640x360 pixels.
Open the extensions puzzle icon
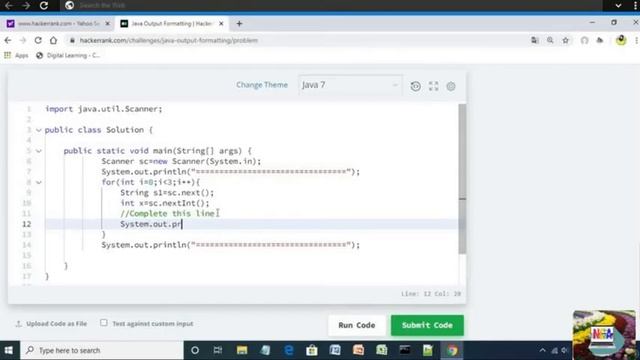[600, 40]
